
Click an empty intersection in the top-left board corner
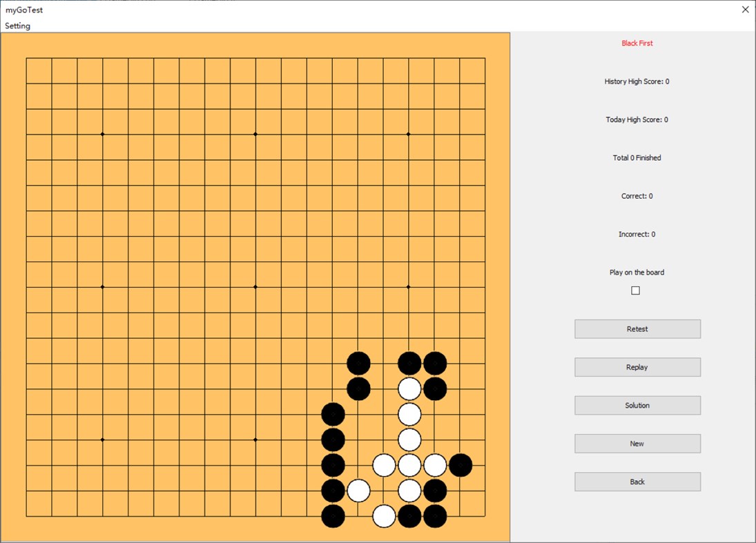click(52, 86)
